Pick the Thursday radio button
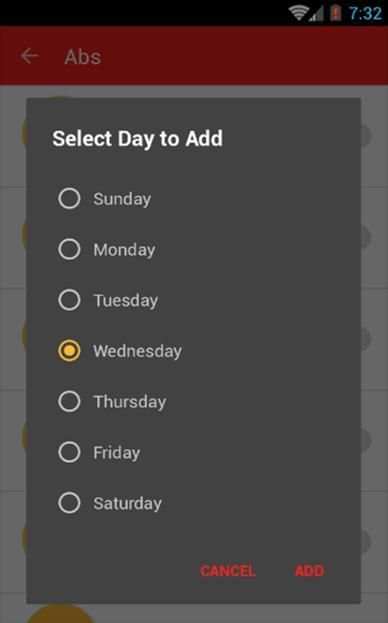388x623 pixels. point(69,401)
